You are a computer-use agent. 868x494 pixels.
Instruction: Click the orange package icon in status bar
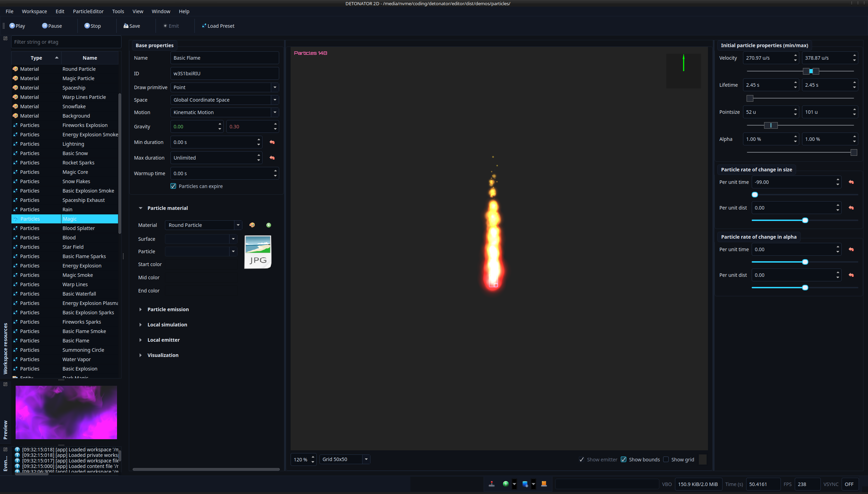544,484
